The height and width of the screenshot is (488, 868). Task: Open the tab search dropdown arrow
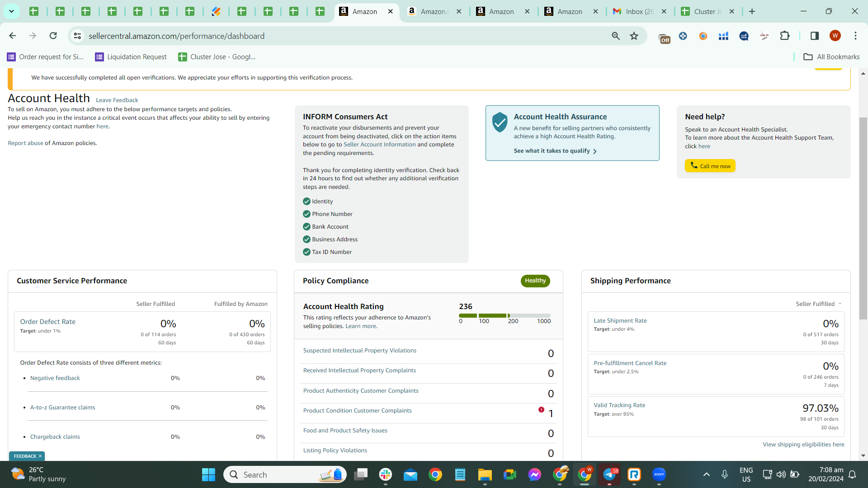[11, 11]
